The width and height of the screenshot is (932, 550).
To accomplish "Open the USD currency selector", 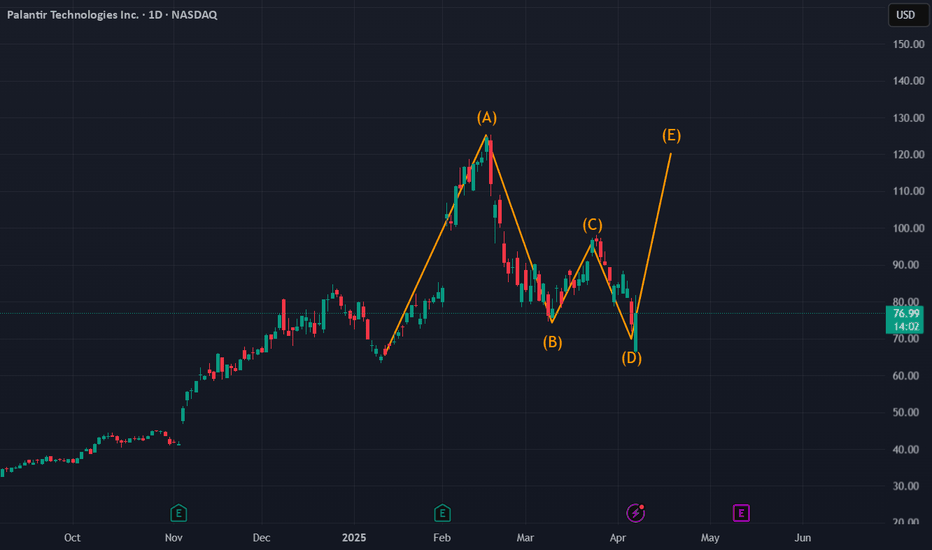I will pyautogui.click(x=906, y=15).
